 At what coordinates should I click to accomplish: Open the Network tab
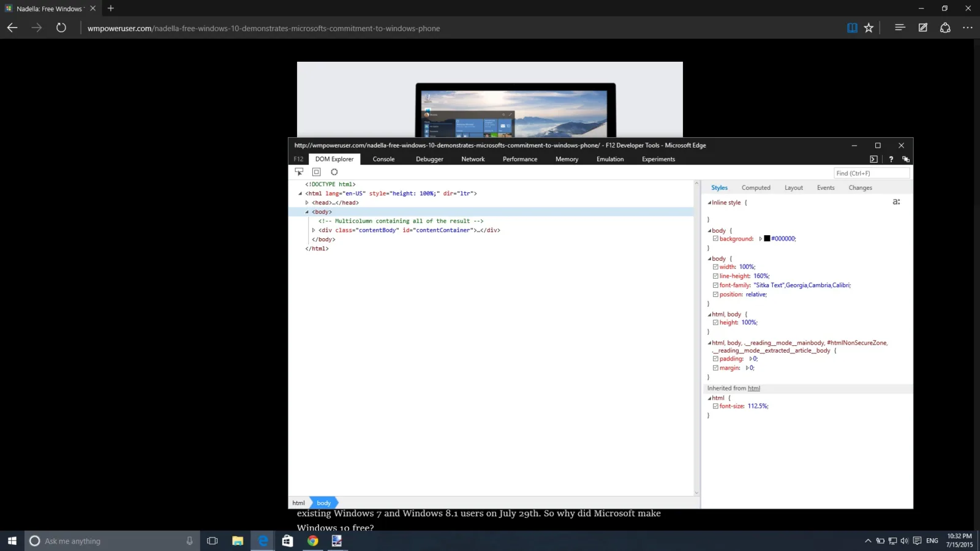(473, 159)
